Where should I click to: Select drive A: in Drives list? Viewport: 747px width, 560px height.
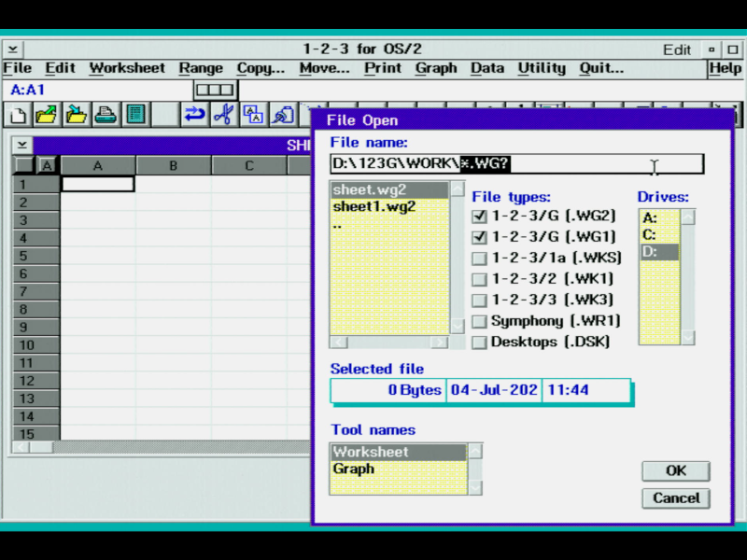(659, 218)
